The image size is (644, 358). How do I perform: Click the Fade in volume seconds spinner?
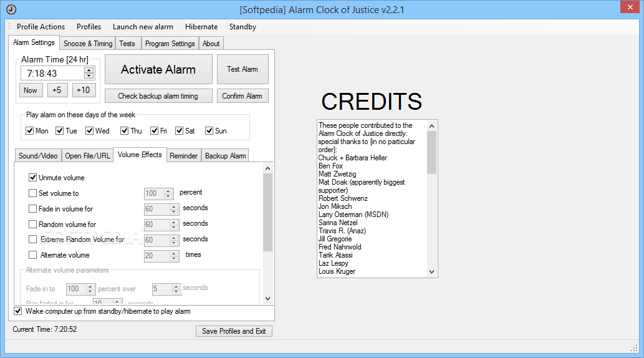(161, 209)
